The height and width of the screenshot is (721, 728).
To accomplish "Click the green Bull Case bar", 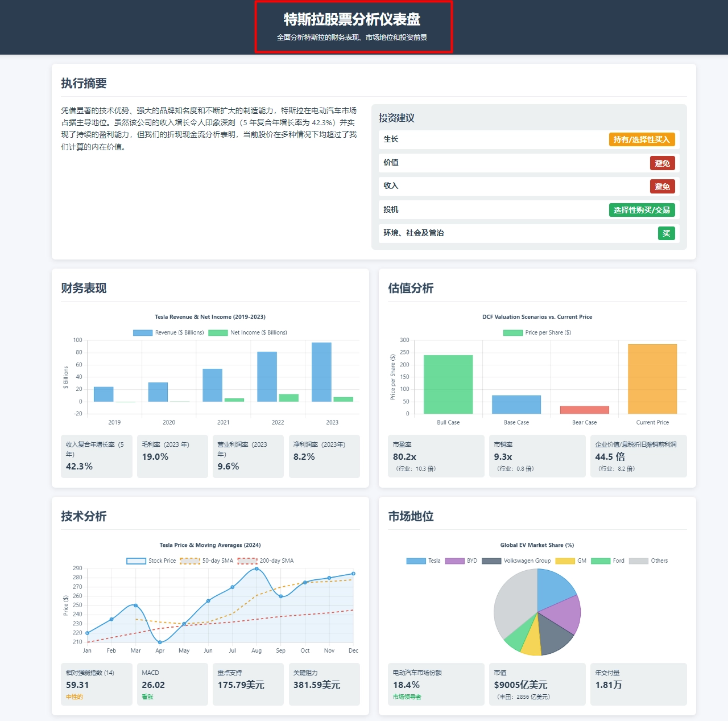I will point(448,385).
